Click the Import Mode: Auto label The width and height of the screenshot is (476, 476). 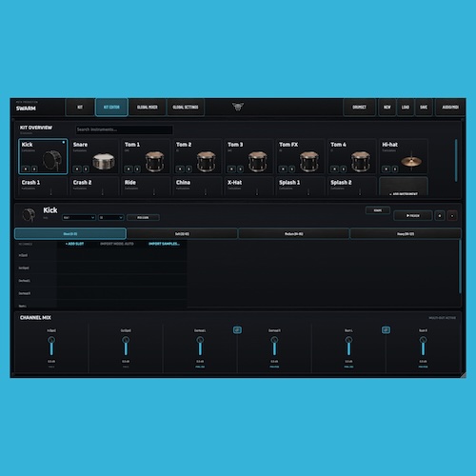(117, 244)
